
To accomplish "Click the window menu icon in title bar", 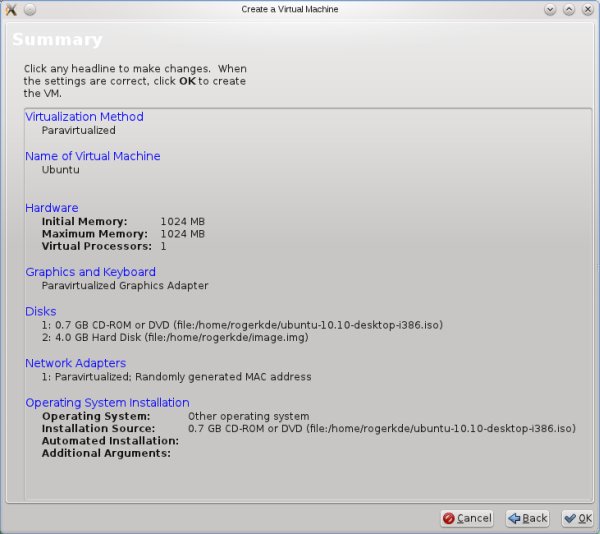I will click(10, 9).
